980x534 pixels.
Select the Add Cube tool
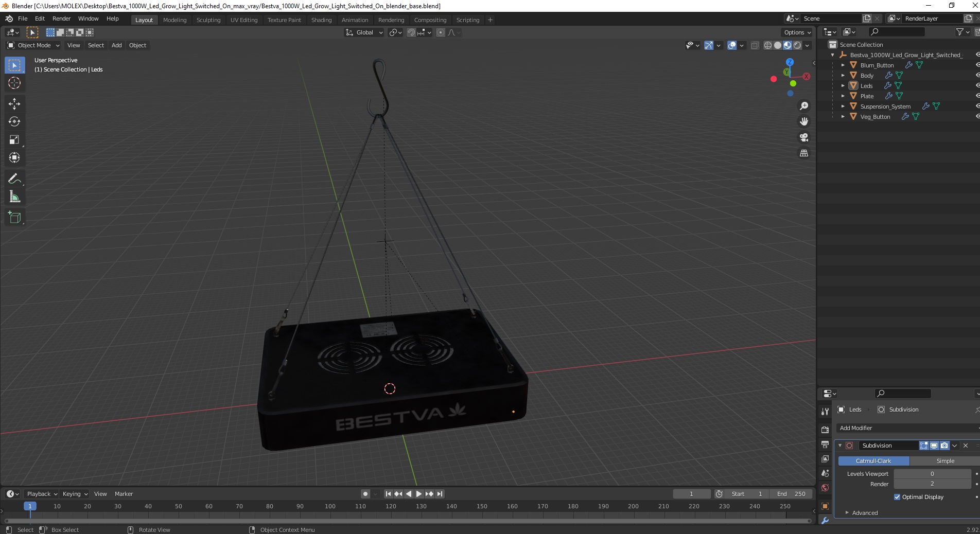(x=14, y=218)
